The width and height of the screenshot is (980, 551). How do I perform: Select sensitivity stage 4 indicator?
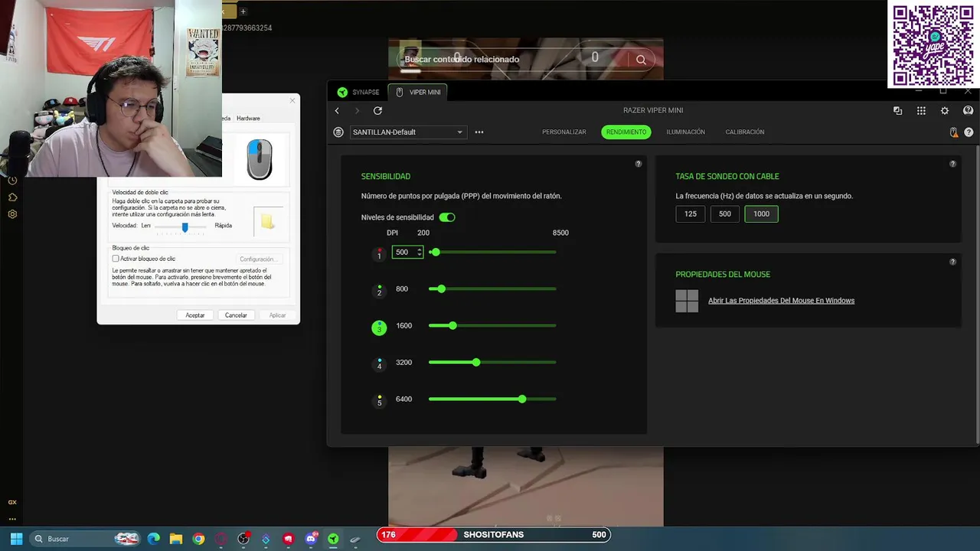pyautogui.click(x=379, y=364)
